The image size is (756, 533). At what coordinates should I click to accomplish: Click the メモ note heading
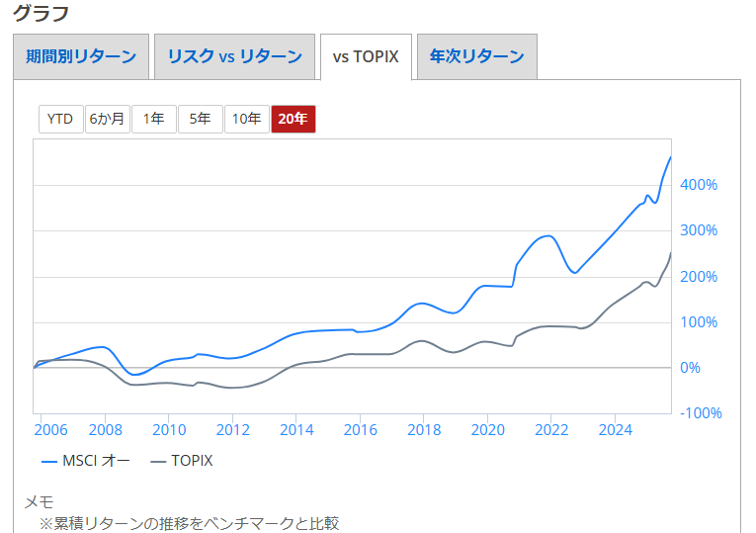(39, 502)
